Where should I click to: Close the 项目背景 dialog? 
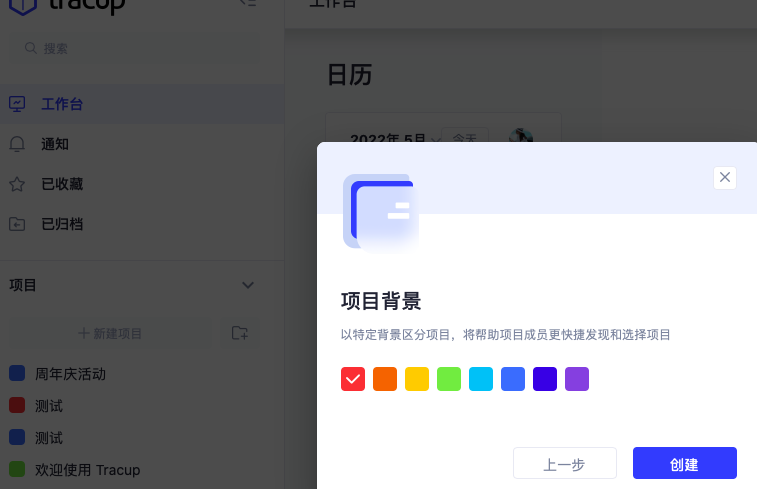725,177
